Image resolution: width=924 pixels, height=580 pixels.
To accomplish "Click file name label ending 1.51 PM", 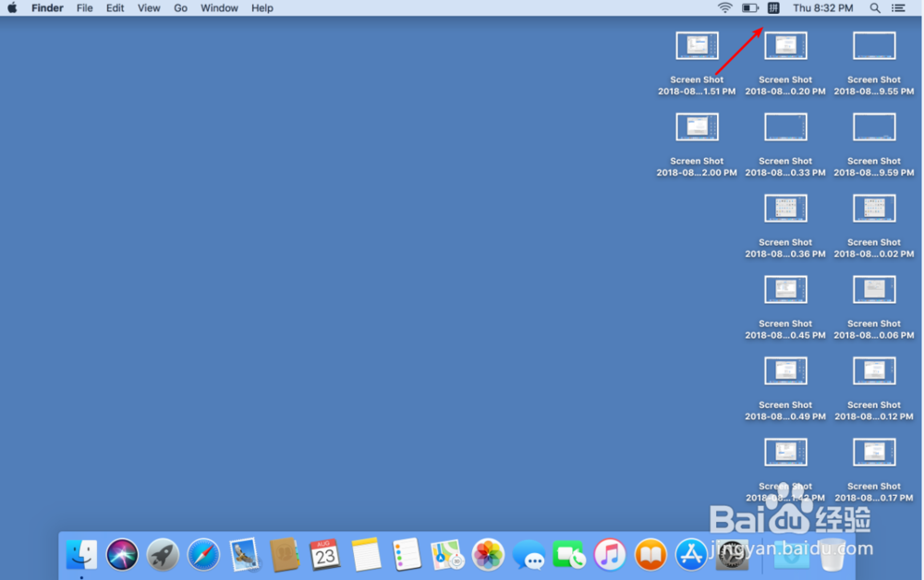I will coord(697,85).
